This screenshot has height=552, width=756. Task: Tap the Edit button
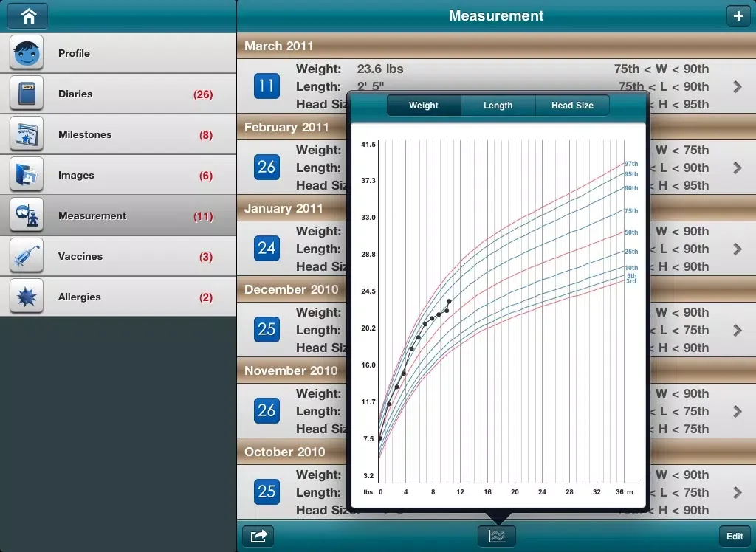click(735, 536)
